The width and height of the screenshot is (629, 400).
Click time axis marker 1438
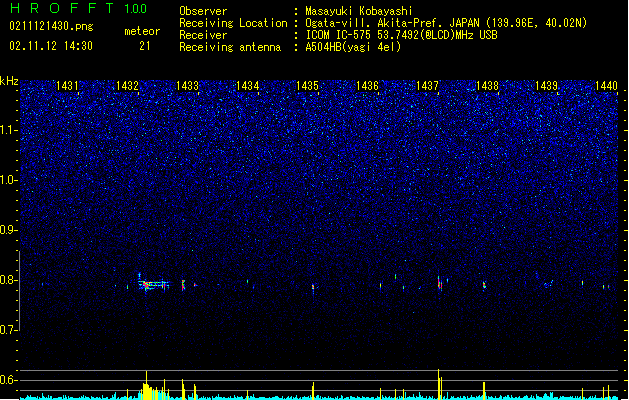click(x=487, y=85)
